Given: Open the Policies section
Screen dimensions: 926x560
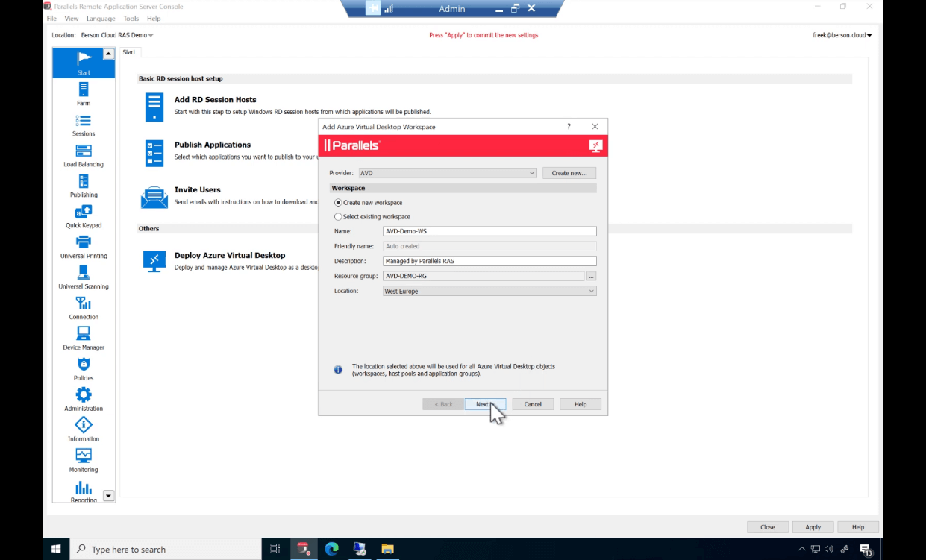Looking at the screenshot, I should [83, 368].
